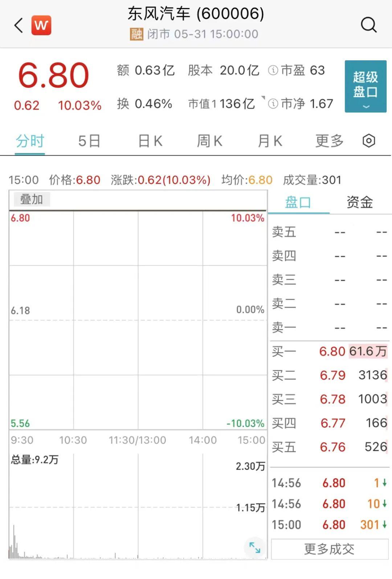
Task: Expand chart to fullscreen arrows icon
Action: pyautogui.click(x=254, y=547)
